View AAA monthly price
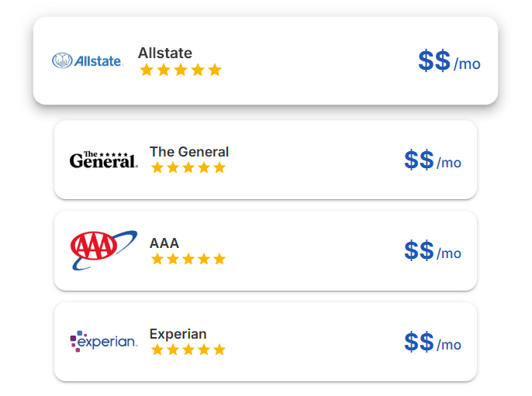The width and height of the screenshot is (532, 396). [432, 251]
